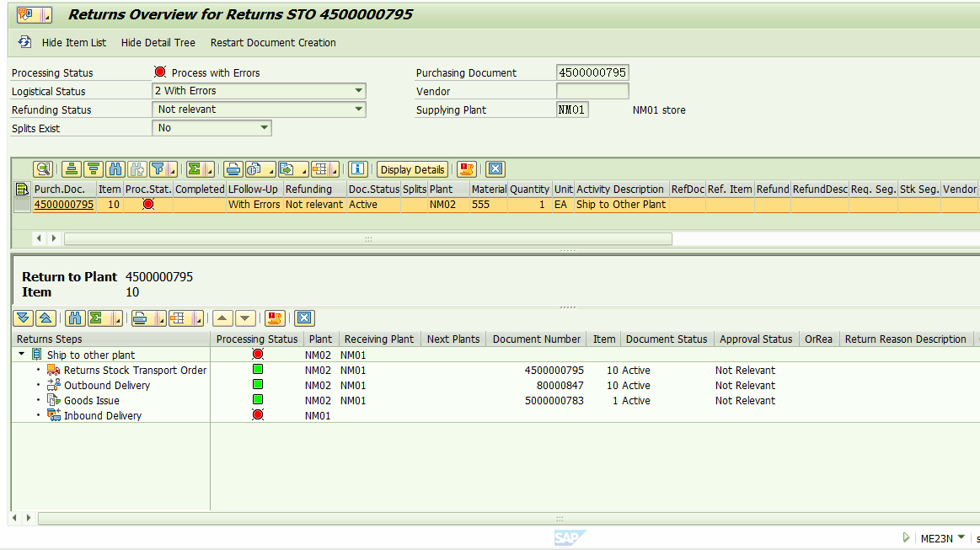This screenshot has height=550, width=980.
Task: Sort the item list in ascending order
Action: click(x=73, y=168)
